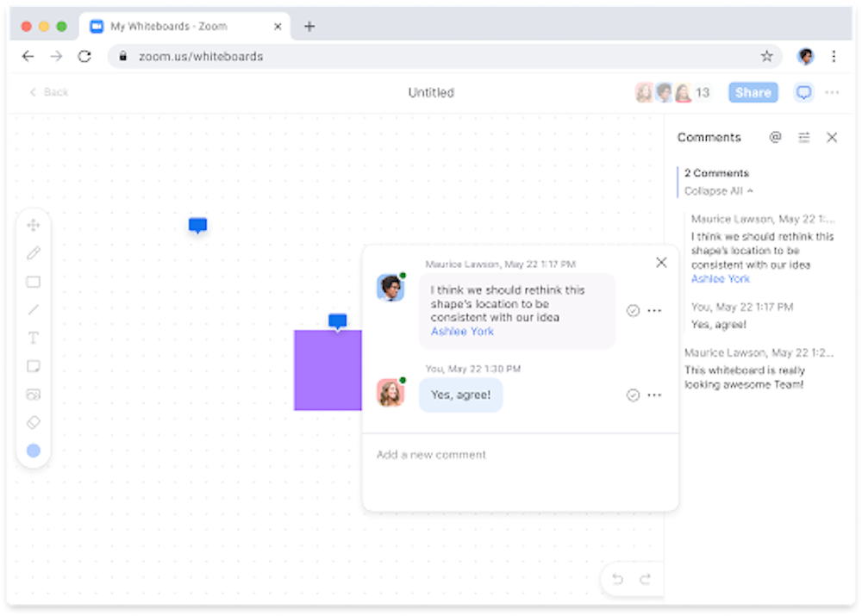The image size is (862, 616).
Task: Click the redo arrow
Action: (x=646, y=579)
